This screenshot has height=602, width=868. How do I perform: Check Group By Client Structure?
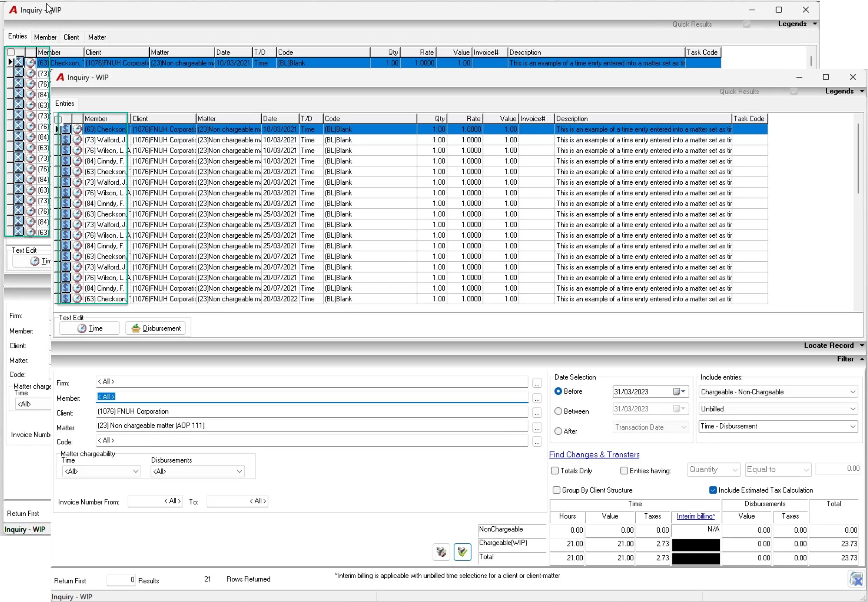(556, 490)
